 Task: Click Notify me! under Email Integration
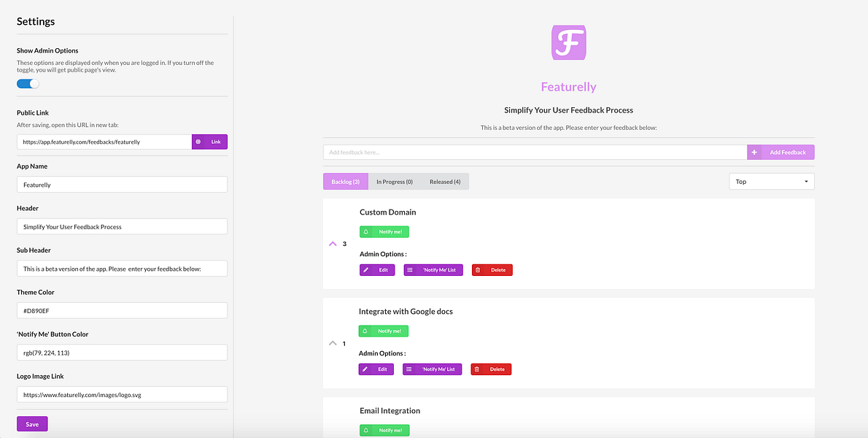pyautogui.click(x=384, y=430)
